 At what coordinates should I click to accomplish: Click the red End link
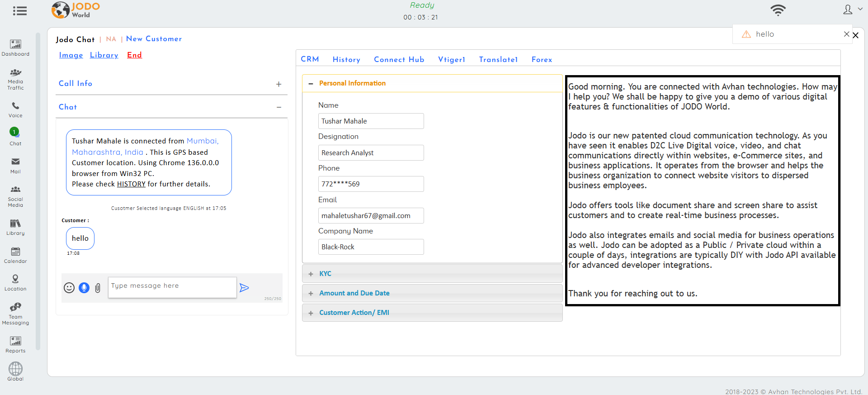pos(134,55)
